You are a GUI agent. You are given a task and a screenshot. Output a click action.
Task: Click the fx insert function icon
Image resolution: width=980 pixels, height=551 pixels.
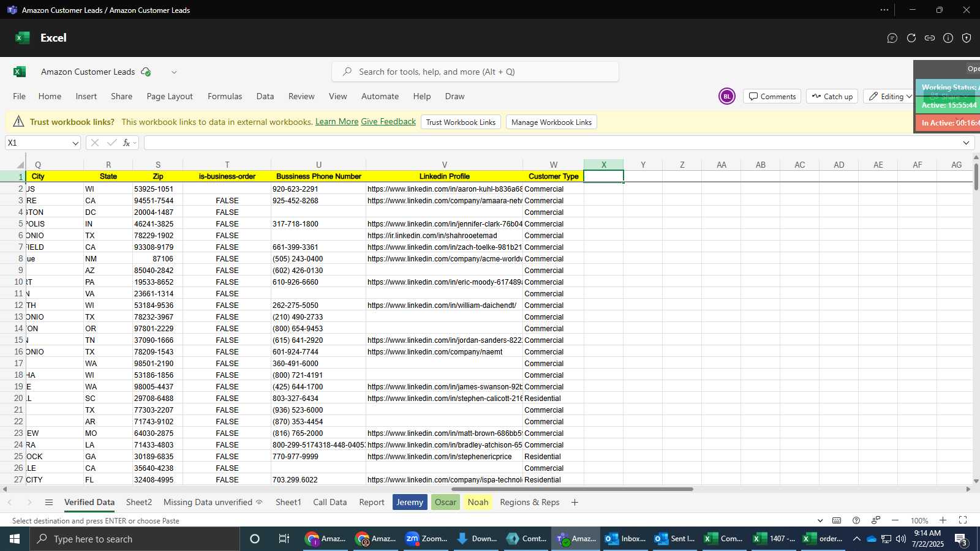click(126, 143)
